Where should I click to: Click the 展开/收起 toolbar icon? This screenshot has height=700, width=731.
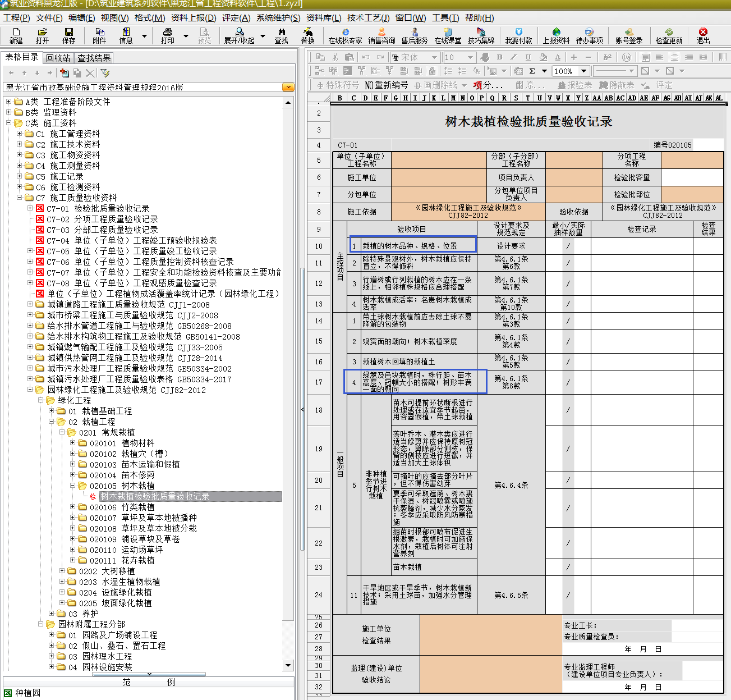[x=240, y=36]
